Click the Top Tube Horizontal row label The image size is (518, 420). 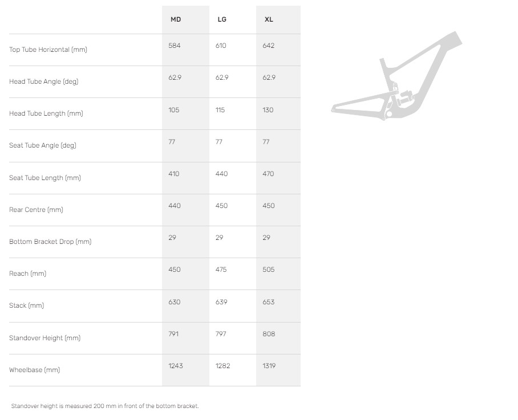coord(48,50)
